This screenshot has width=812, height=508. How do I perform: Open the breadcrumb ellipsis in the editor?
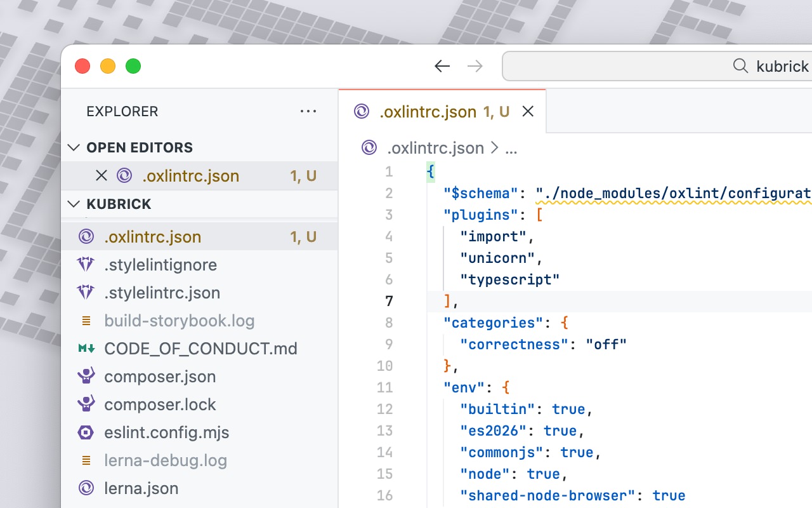[511, 148]
